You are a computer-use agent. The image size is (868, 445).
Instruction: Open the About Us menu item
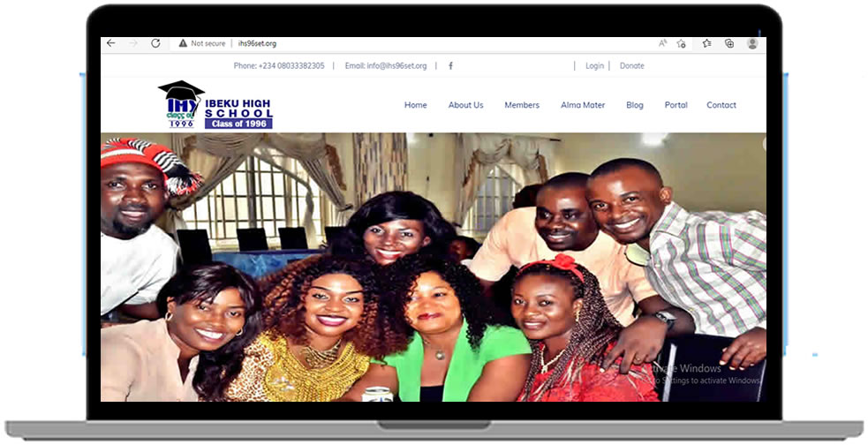(x=465, y=105)
